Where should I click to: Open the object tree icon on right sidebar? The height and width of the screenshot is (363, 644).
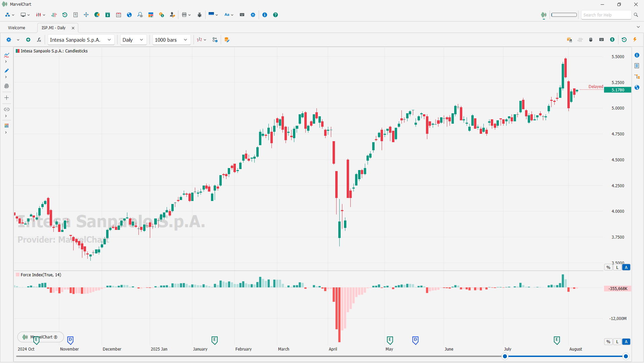pos(637,77)
